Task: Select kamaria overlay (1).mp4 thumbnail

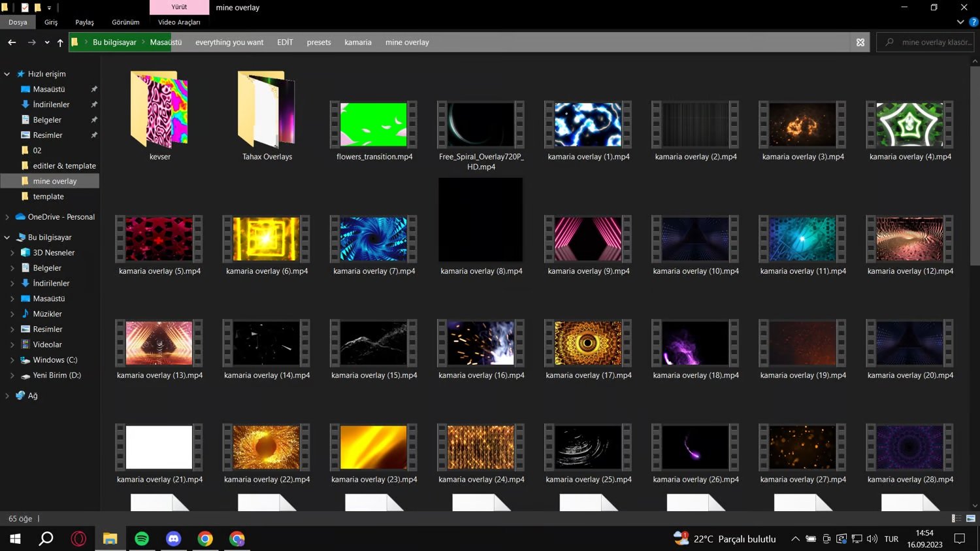Action: click(x=588, y=124)
